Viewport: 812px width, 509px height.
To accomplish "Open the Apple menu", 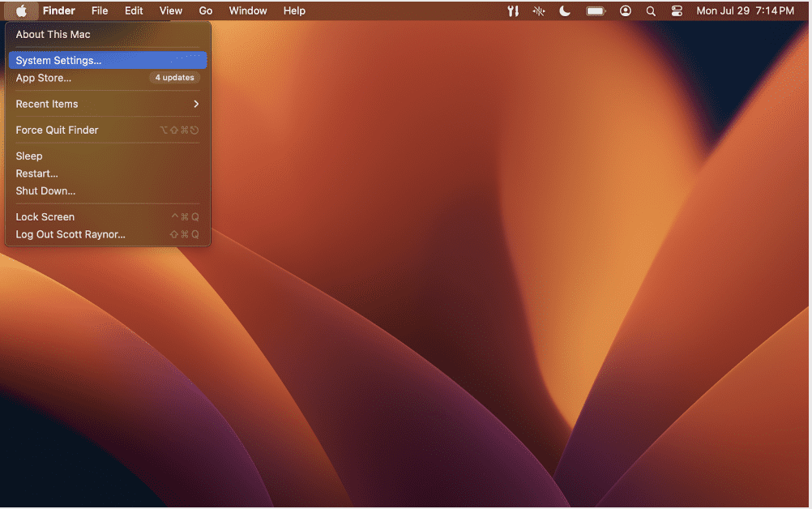I will (x=21, y=11).
